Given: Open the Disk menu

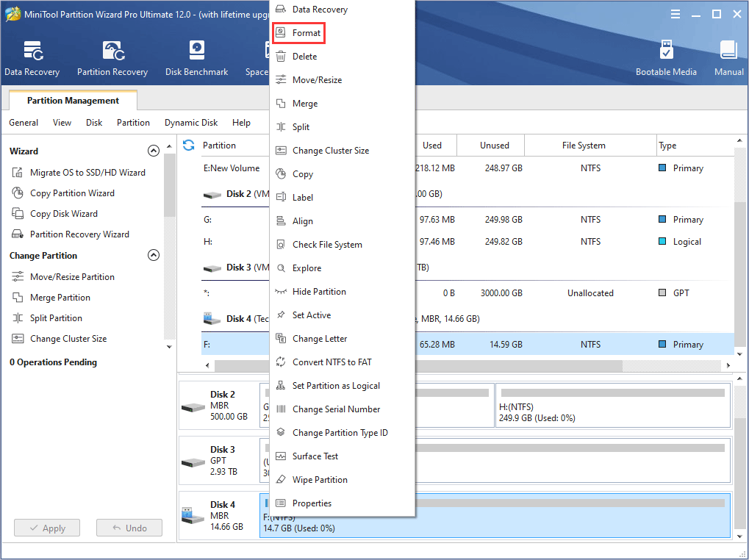Looking at the screenshot, I should pyautogui.click(x=94, y=123).
